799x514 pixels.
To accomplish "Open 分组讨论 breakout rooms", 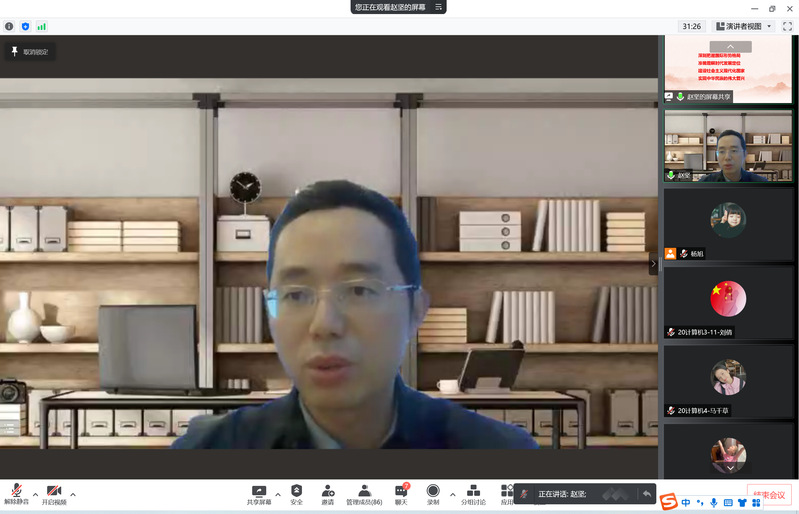I will [x=473, y=492].
